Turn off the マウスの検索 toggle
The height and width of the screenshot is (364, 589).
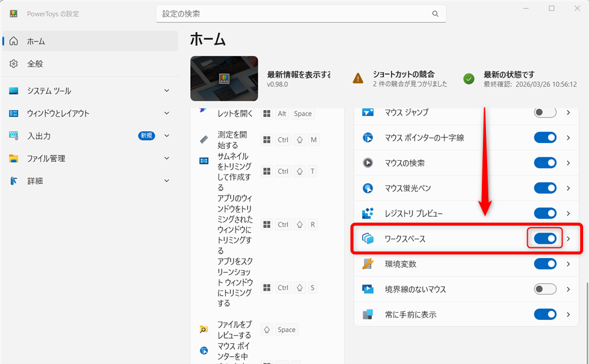pos(545,163)
